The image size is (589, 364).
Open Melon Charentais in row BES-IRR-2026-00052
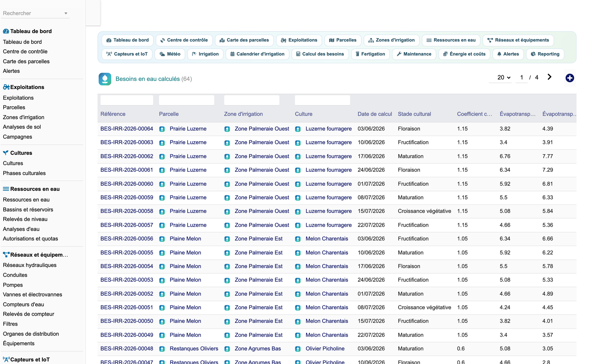coord(327,294)
